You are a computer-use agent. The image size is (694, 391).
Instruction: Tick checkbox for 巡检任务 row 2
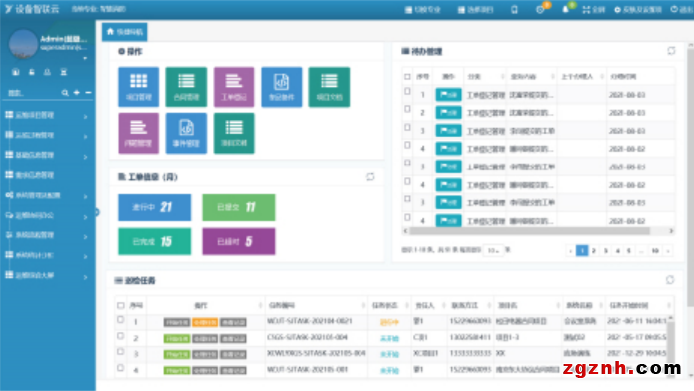(120, 336)
